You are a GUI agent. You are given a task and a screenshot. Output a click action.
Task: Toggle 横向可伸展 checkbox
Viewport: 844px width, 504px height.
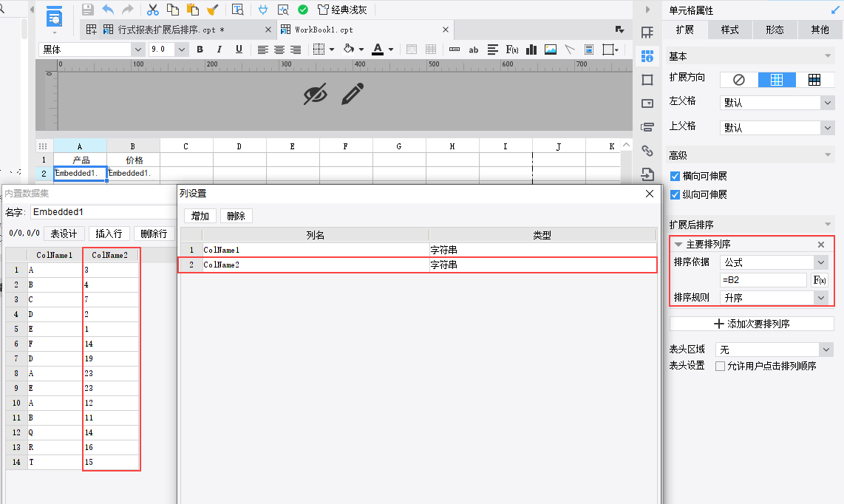(x=675, y=176)
